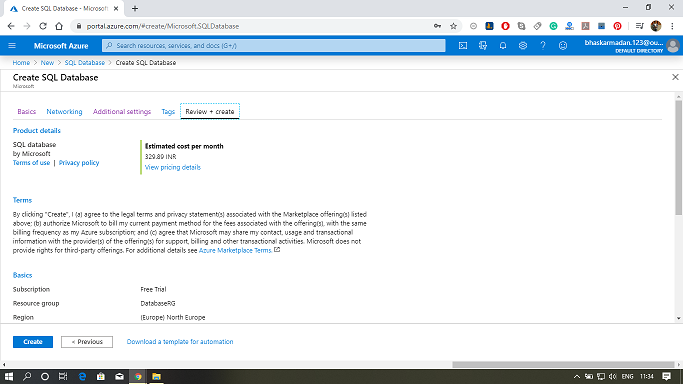Select the Review + create tab

(210, 111)
